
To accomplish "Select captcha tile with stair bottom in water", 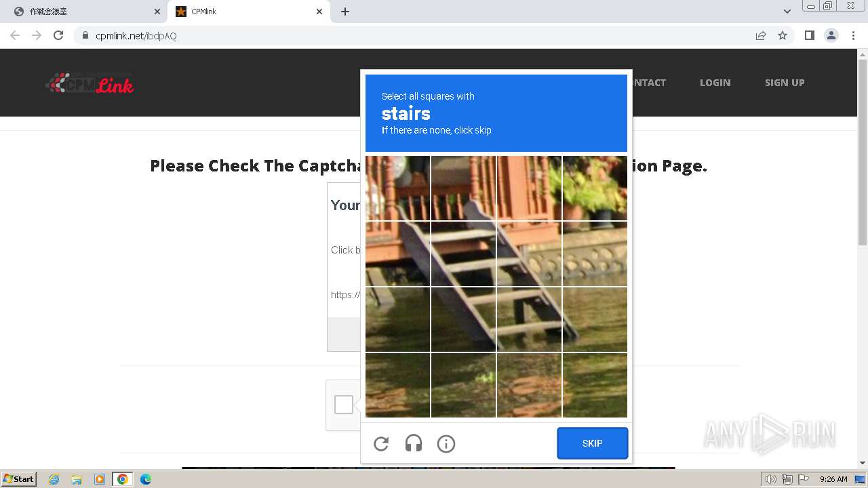I will pyautogui.click(x=529, y=319).
